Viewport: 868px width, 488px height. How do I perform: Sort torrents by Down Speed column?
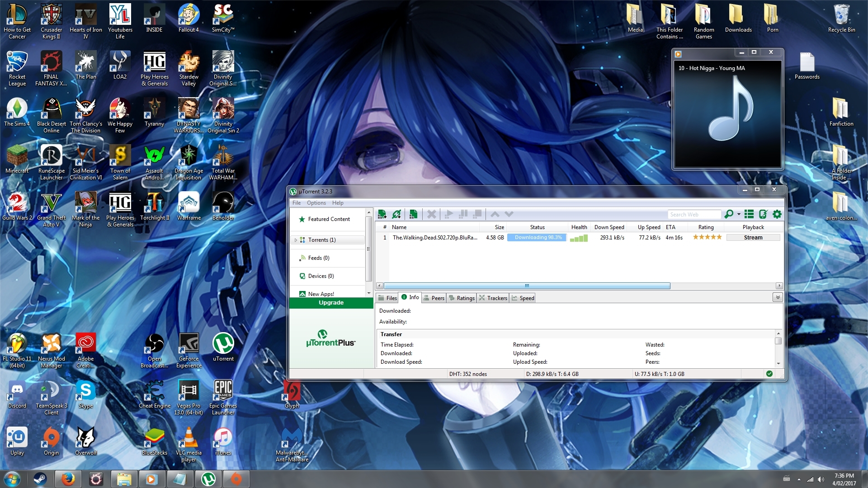click(609, 227)
